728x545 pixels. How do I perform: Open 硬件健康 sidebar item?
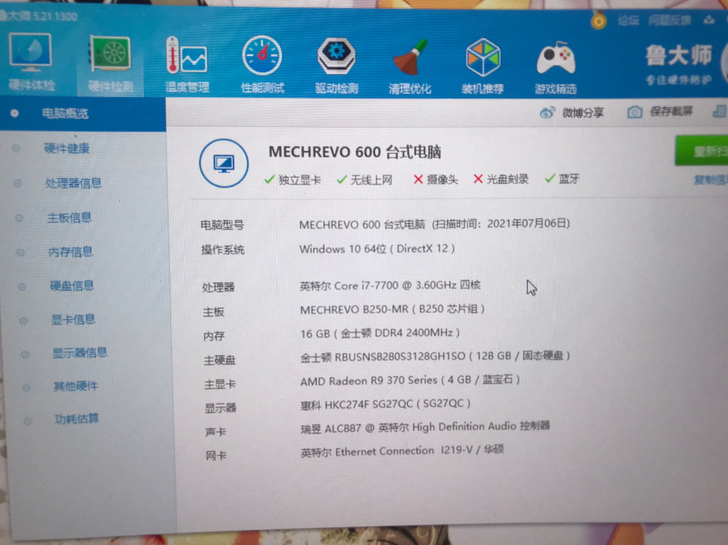(x=66, y=149)
